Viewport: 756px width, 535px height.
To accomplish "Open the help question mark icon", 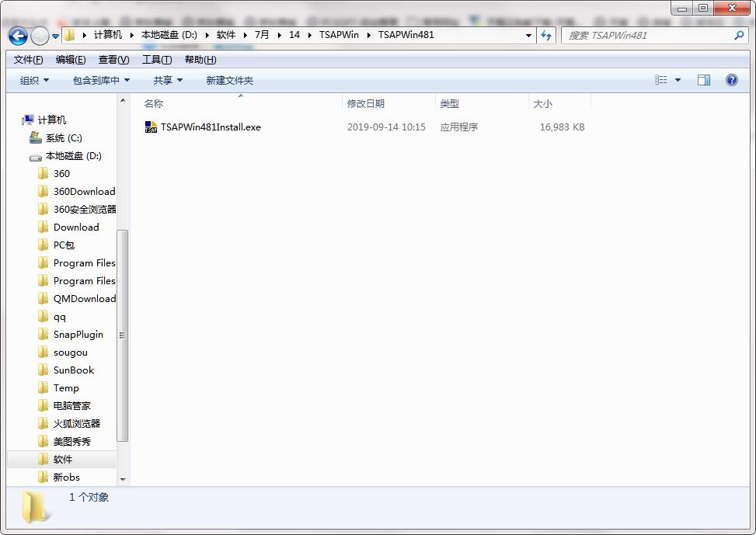I will pos(731,80).
